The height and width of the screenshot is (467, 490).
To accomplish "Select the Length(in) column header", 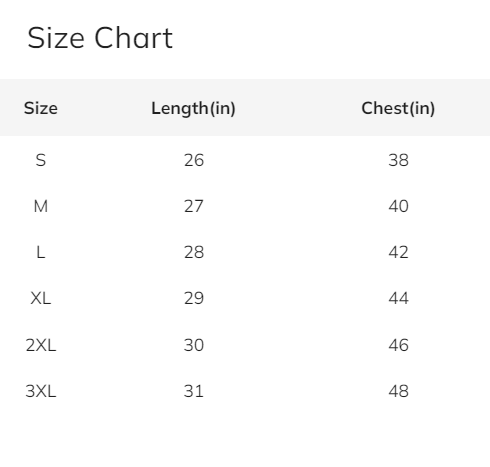I will pos(193,109).
